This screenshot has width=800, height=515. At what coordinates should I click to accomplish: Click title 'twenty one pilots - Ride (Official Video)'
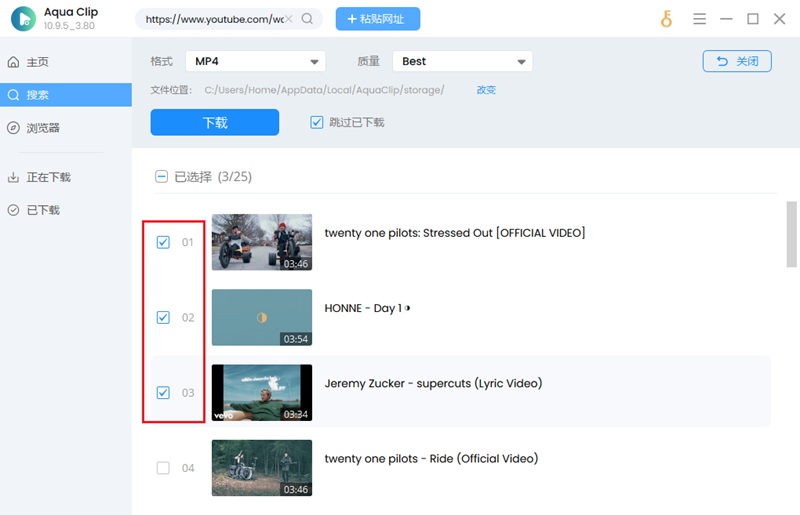point(431,458)
